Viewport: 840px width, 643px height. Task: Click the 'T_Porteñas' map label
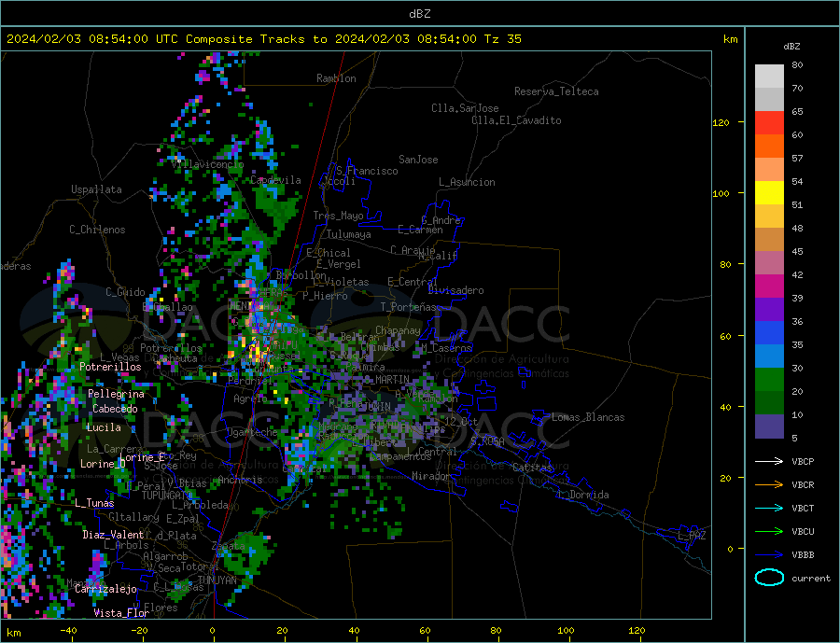click(x=408, y=307)
